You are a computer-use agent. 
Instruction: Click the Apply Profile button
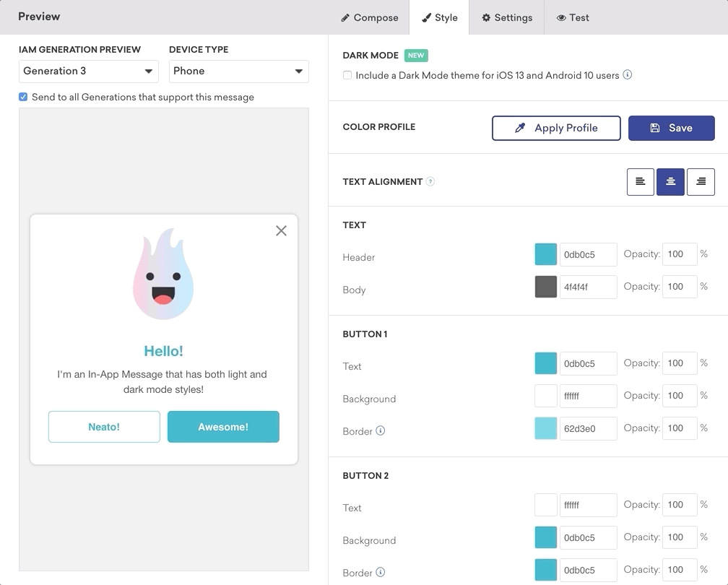[x=556, y=128]
